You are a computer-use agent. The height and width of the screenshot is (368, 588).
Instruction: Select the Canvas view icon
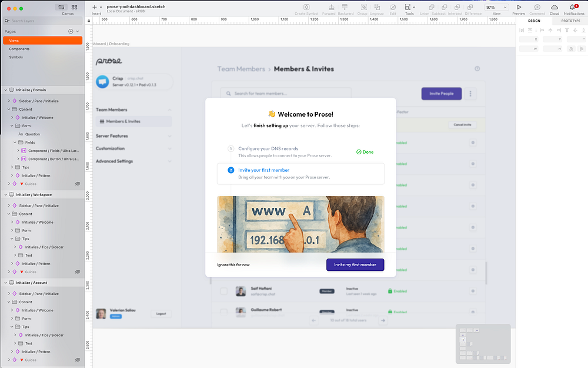click(61, 7)
